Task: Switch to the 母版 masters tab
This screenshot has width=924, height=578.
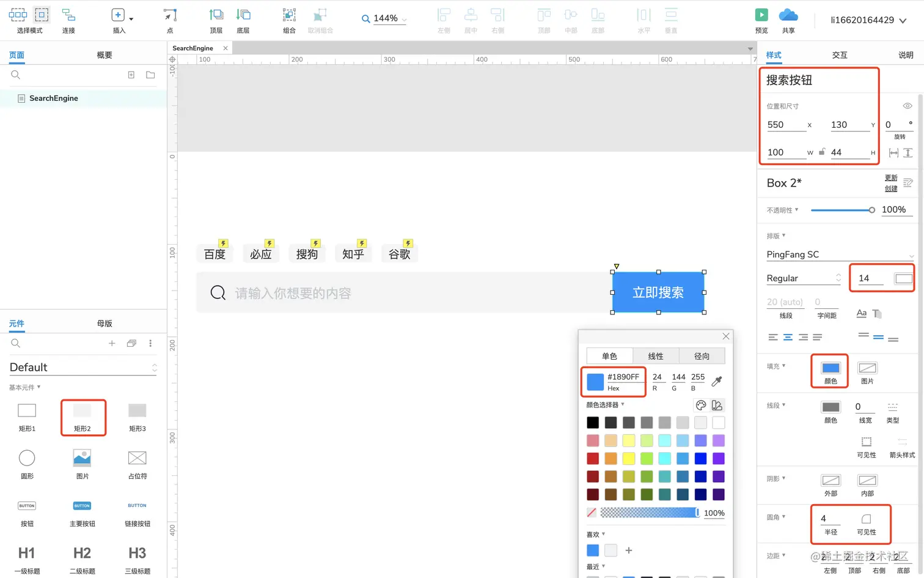Action: click(105, 324)
